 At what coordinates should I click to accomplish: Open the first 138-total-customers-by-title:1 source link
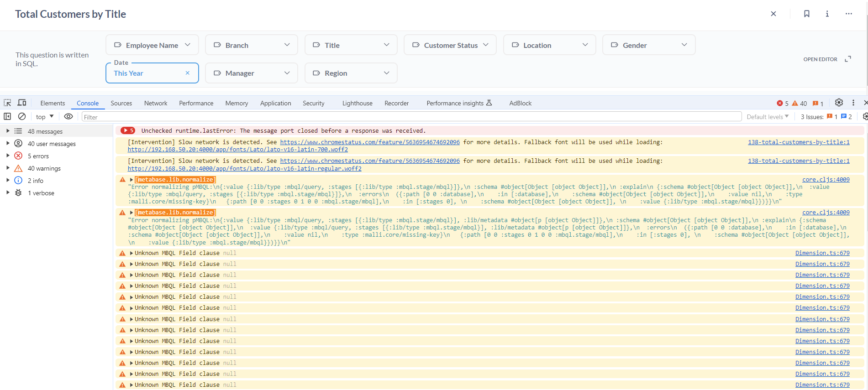pos(799,142)
